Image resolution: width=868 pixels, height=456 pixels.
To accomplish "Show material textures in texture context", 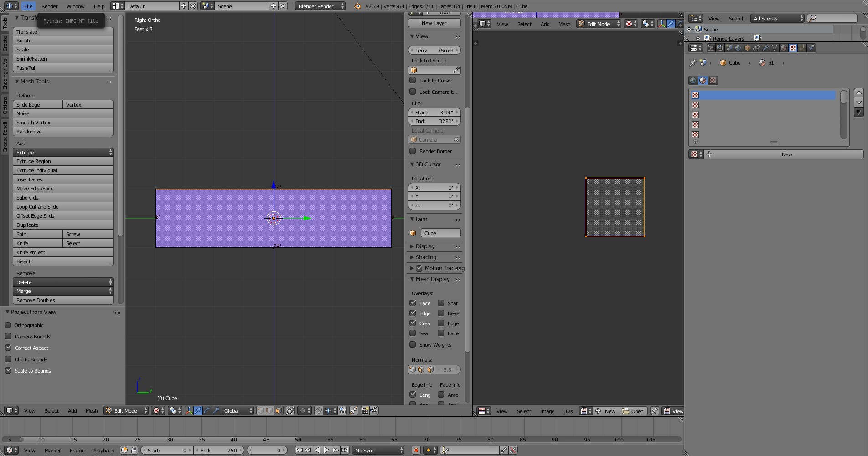I will click(703, 80).
